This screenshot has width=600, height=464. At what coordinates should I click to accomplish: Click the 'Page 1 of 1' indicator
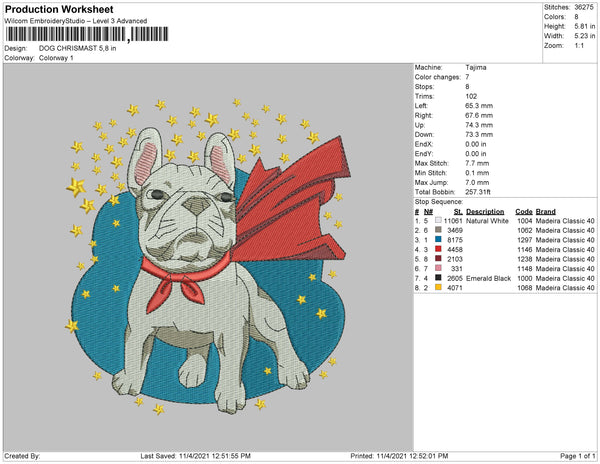coord(577,456)
